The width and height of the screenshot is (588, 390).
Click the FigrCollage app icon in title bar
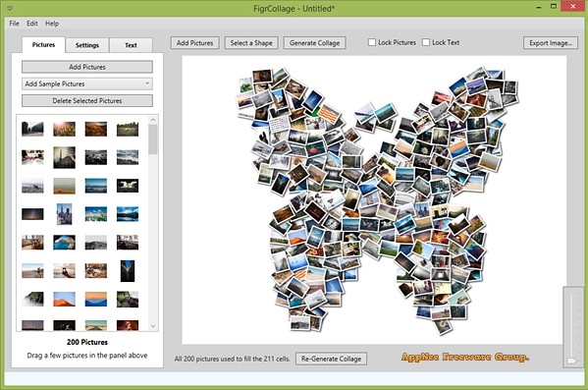[x=10, y=8]
